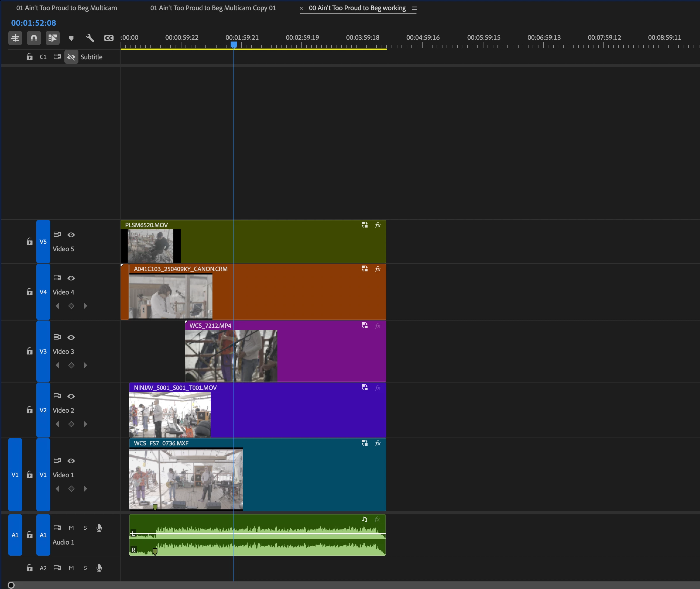This screenshot has height=589, width=700.
Task: Solo the A2 audio track
Action: click(85, 568)
